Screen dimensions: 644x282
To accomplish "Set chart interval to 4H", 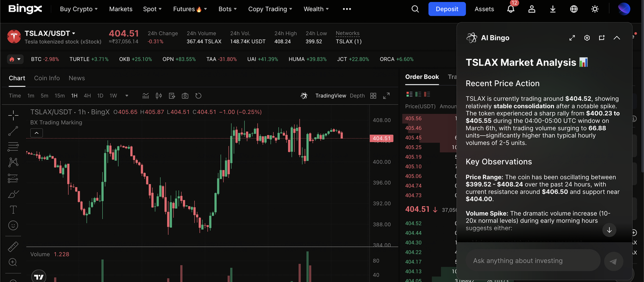I will 88,96.
